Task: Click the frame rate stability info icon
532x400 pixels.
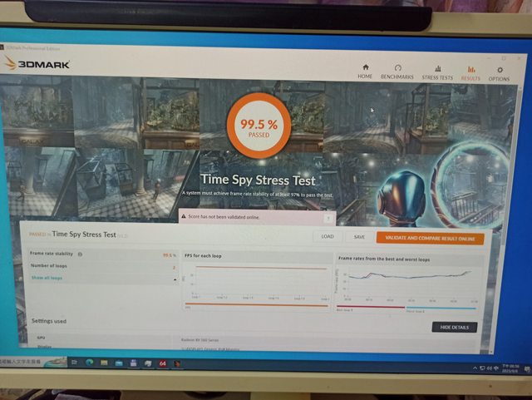Action: (x=80, y=254)
